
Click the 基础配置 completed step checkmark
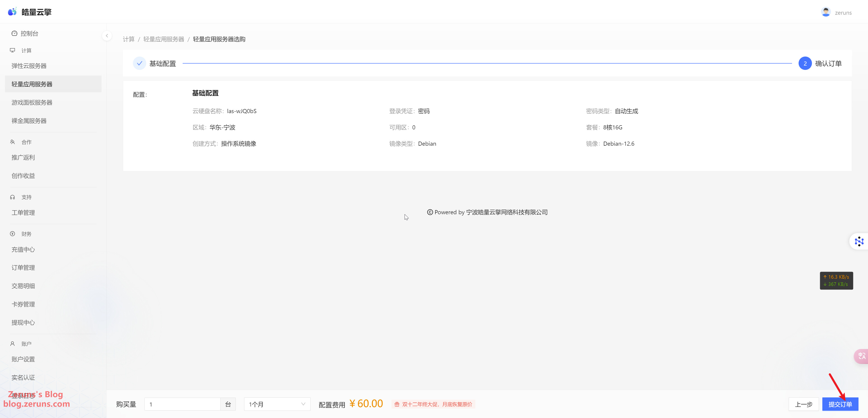coord(139,63)
